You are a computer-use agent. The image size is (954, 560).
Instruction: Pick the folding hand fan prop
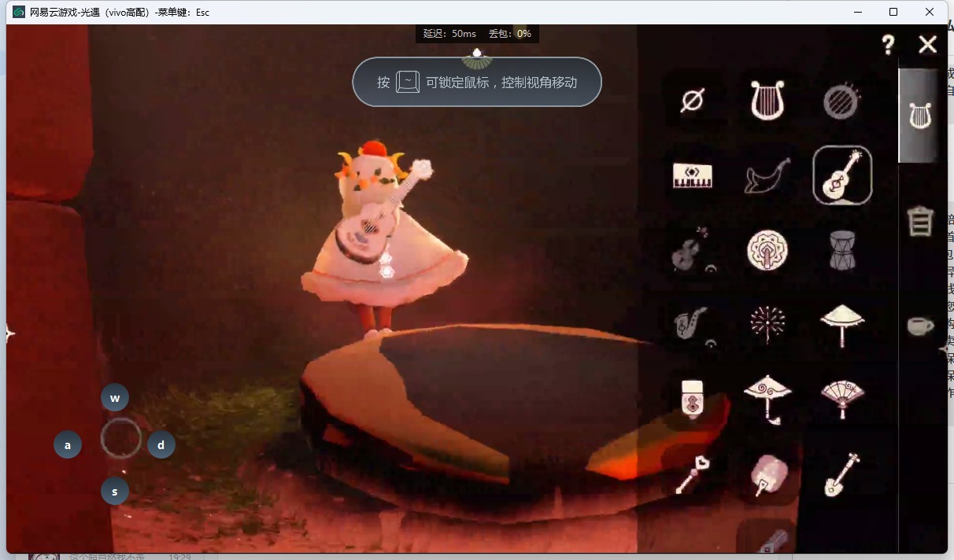coord(842,398)
